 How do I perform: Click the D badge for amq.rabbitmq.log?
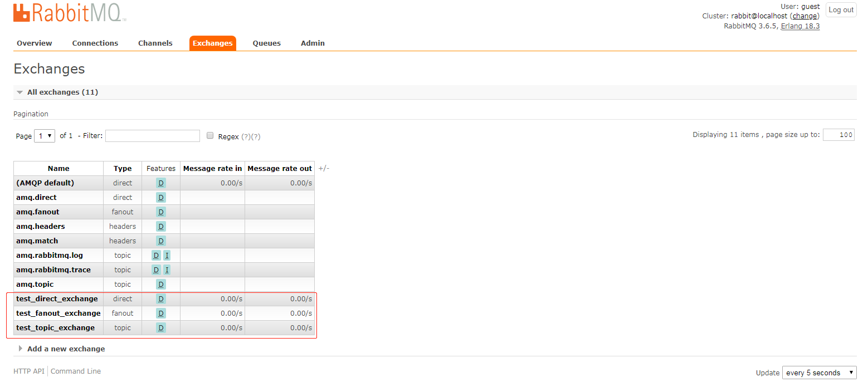156,256
